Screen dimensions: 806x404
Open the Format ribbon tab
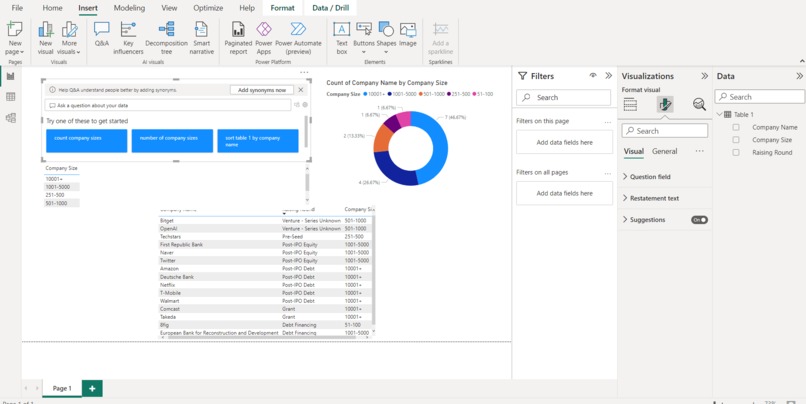click(x=282, y=8)
